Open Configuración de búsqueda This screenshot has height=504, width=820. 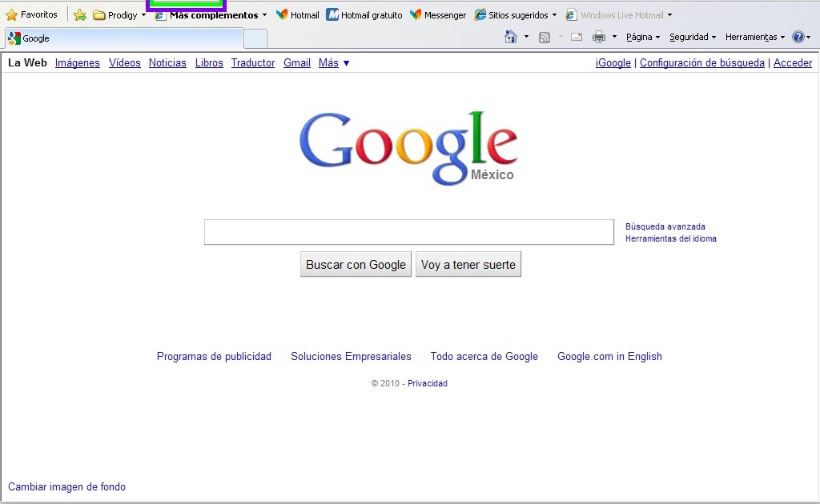pyautogui.click(x=701, y=62)
